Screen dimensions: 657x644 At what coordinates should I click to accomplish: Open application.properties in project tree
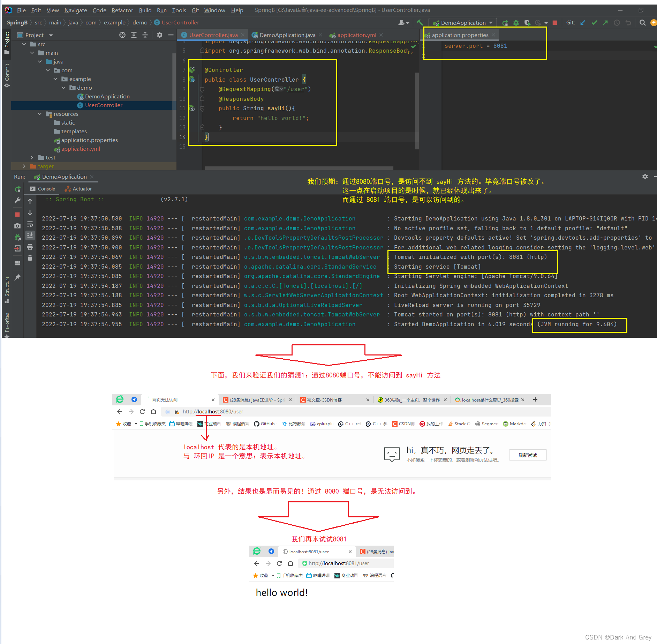tap(86, 140)
